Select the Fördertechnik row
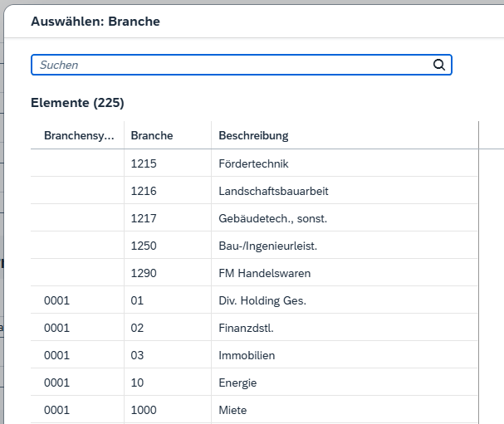 tap(253, 163)
